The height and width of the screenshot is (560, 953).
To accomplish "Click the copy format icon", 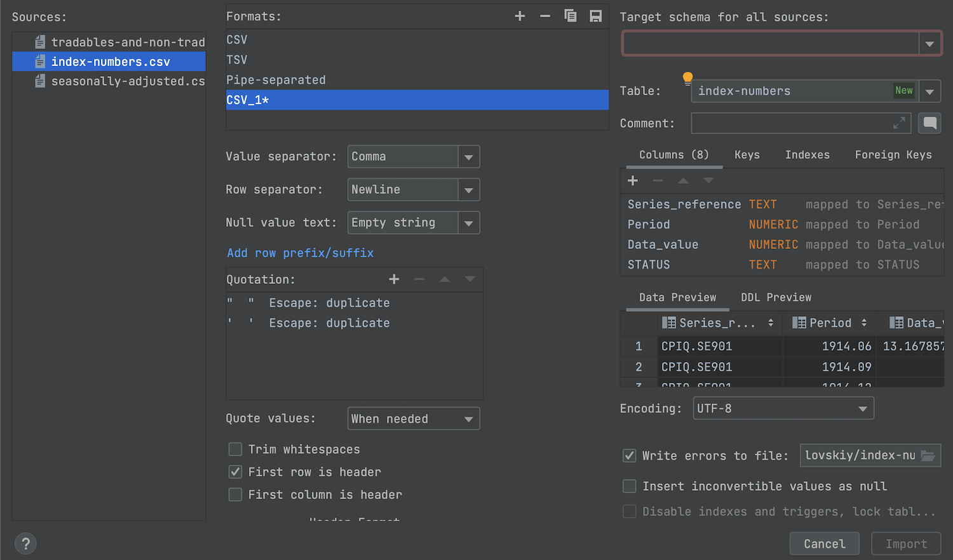I will (571, 16).
